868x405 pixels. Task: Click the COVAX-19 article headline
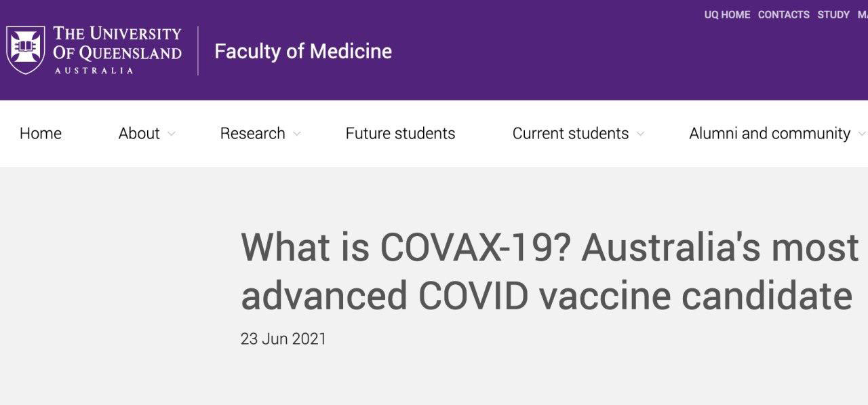point(550,271)
